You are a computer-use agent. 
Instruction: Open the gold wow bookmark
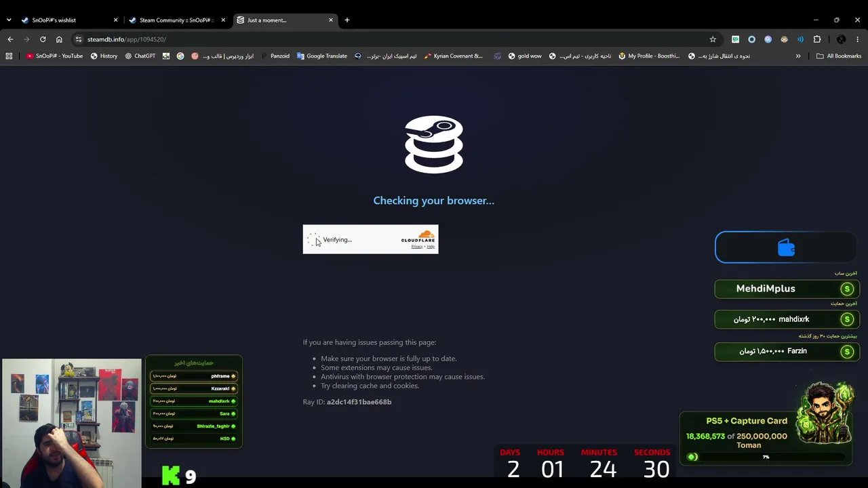coord(524,56)
